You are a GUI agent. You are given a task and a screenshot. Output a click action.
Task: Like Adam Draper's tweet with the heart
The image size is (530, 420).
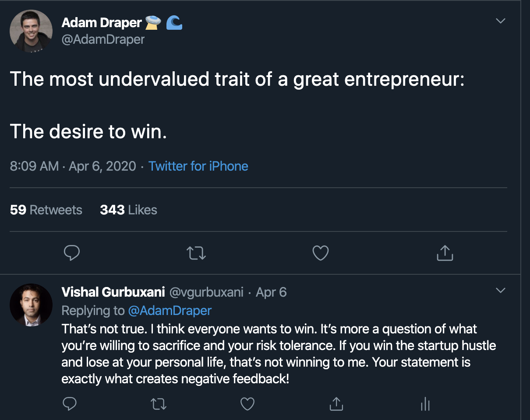point(320,253)
